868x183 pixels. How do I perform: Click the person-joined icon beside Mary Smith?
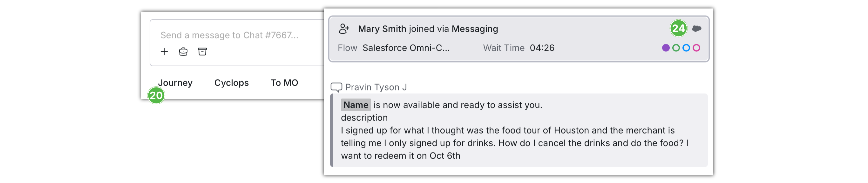point(344,29)
